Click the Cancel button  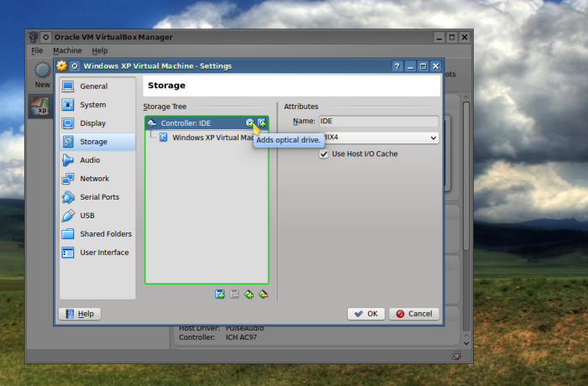point(414,314)
